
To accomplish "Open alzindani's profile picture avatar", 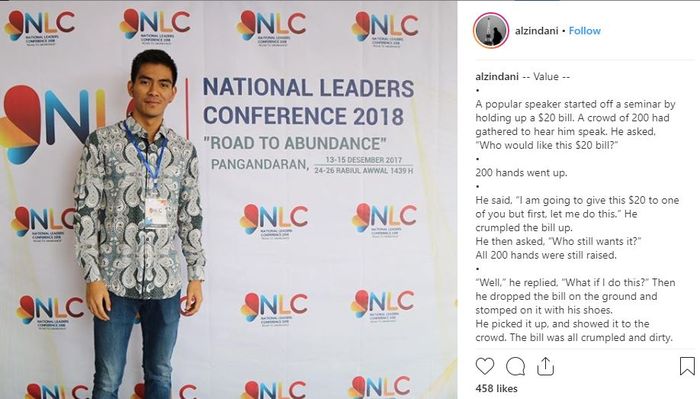I will point(491,30).
